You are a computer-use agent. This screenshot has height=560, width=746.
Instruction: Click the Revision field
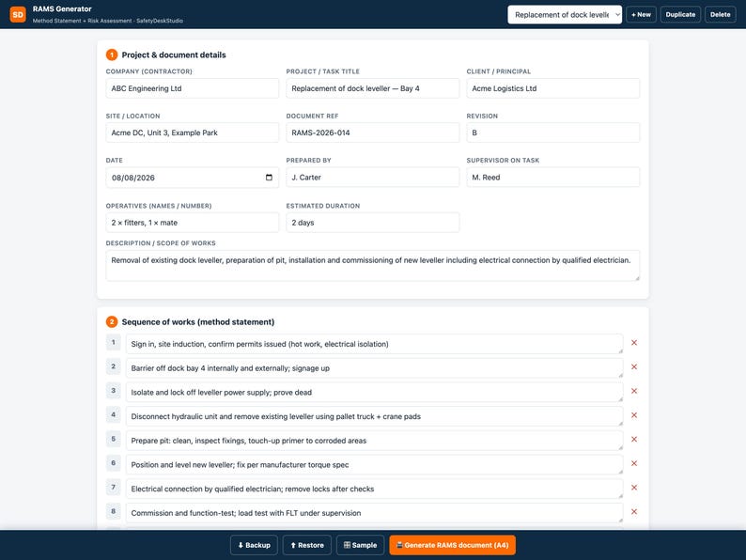(552, 132)
